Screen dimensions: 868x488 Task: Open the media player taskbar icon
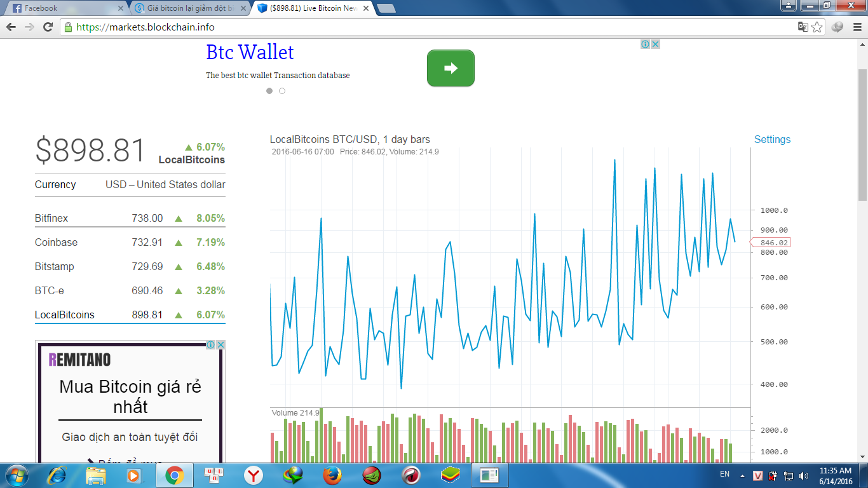click(134, 475)
